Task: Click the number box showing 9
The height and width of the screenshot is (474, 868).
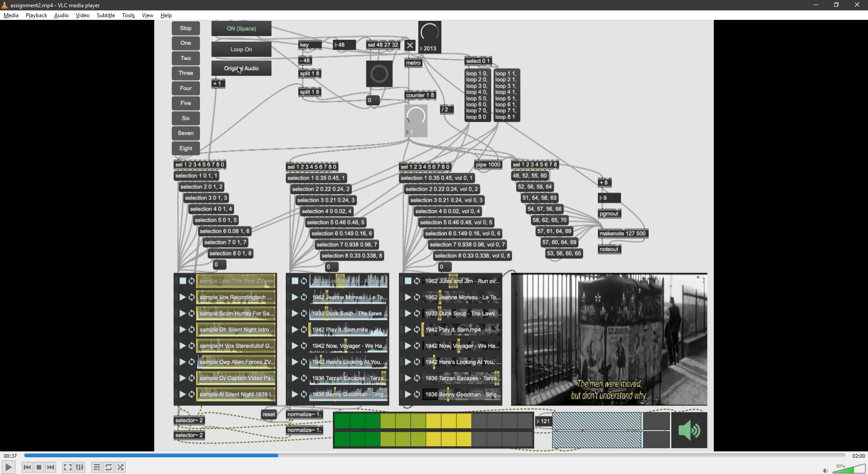Action: [x=609, y=198]
